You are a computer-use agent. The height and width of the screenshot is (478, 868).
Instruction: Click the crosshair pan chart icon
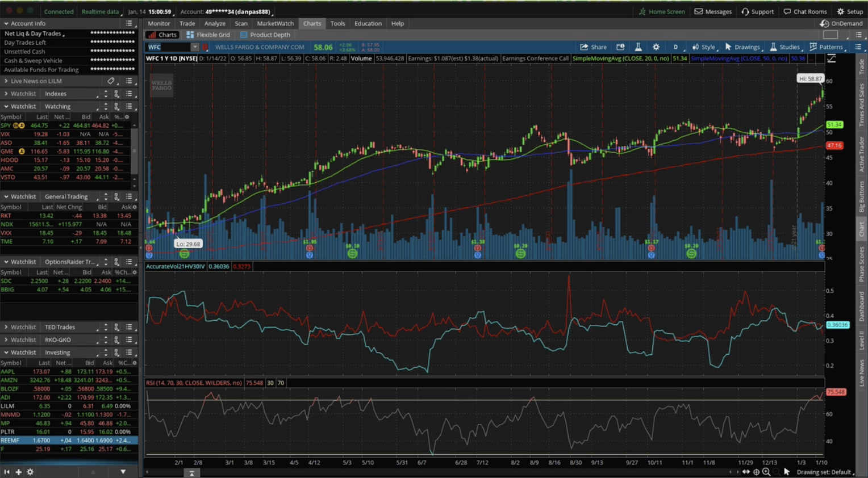tap(756, 472)
